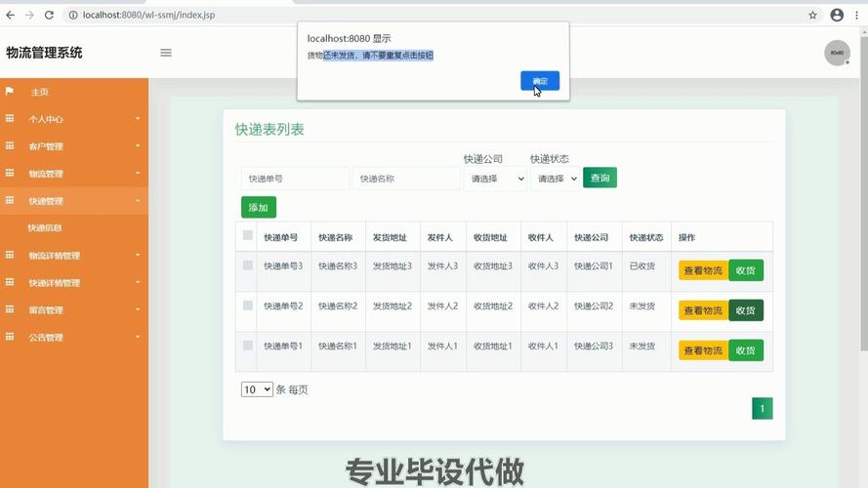Click the grid icon beside 快递管理
The width and height of the screenshot is (868, 488).
10,200
